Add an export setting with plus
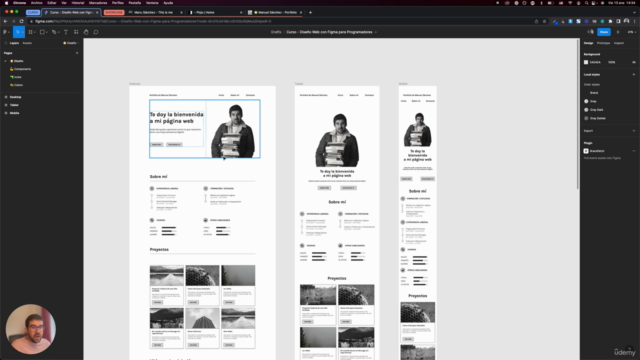Screen dimensions: 640x360 click(x=634, y=131)
